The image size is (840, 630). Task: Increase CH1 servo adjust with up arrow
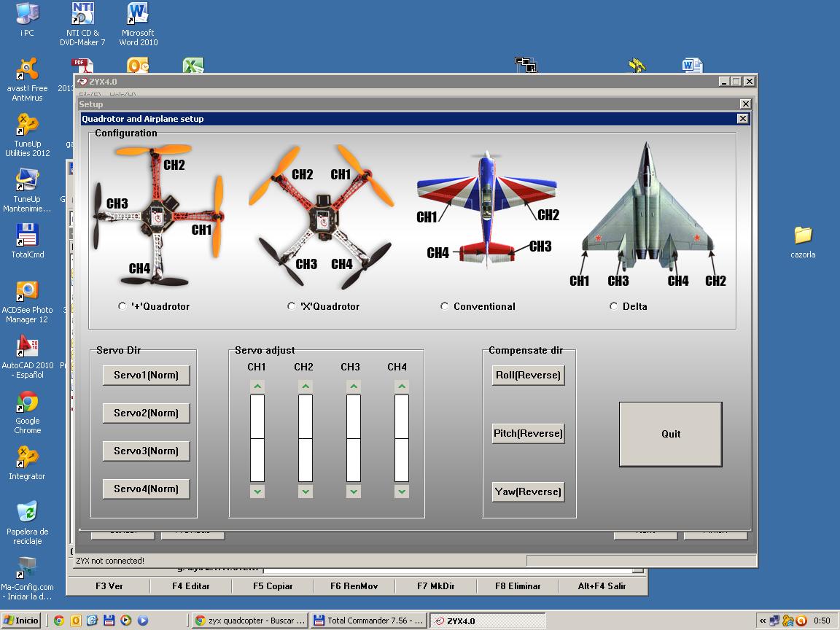[257, 386]
